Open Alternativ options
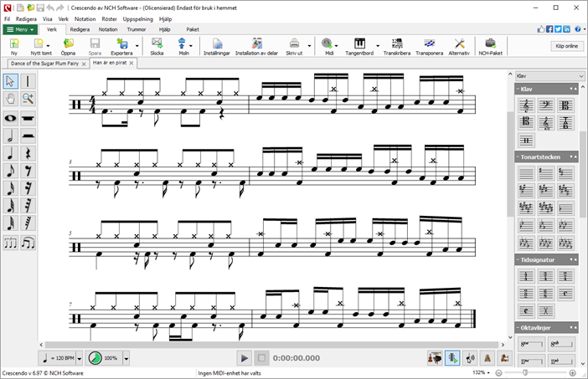588x379 pixels. (459, 47)
